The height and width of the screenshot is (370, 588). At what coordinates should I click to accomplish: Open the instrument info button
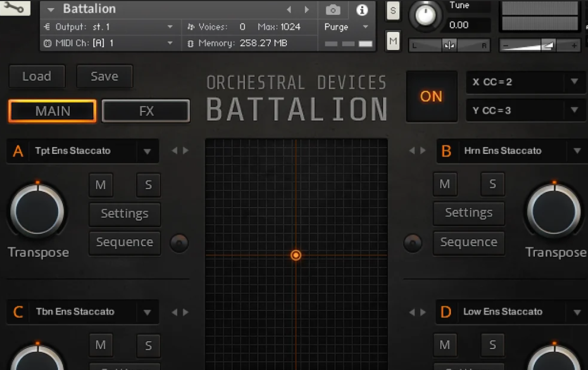362,10
